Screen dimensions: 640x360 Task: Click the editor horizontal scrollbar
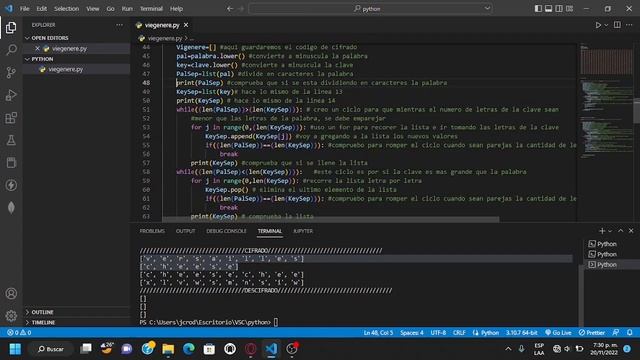[331, 220]
